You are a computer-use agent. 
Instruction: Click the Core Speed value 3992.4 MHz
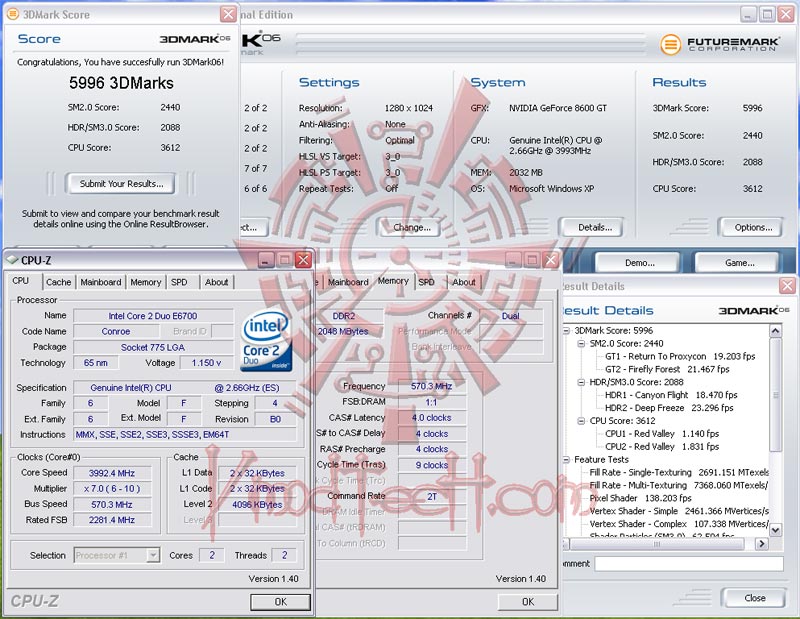point(112,473)
